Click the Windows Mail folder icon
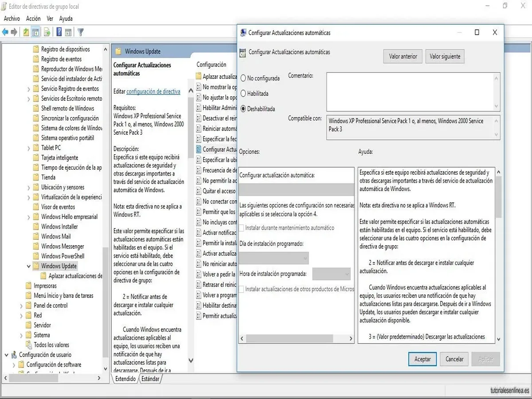Viewport: 532px width, 399px height. [36, 236]
